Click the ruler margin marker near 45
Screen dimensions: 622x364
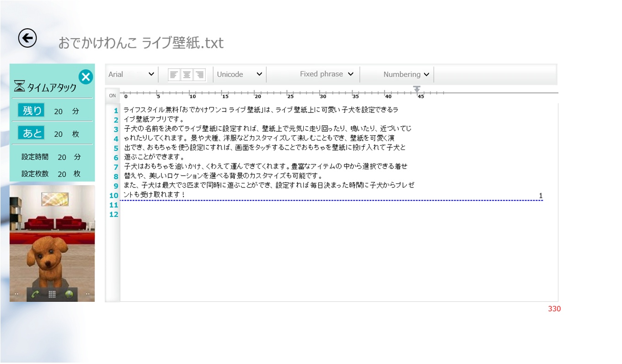[x=416, y=89]
